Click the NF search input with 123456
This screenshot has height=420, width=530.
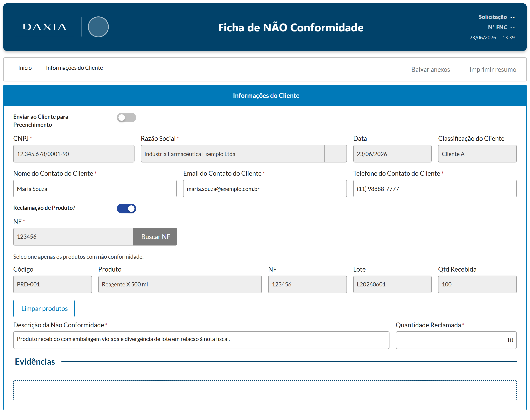pyautogui.click(x=73, y=236)
